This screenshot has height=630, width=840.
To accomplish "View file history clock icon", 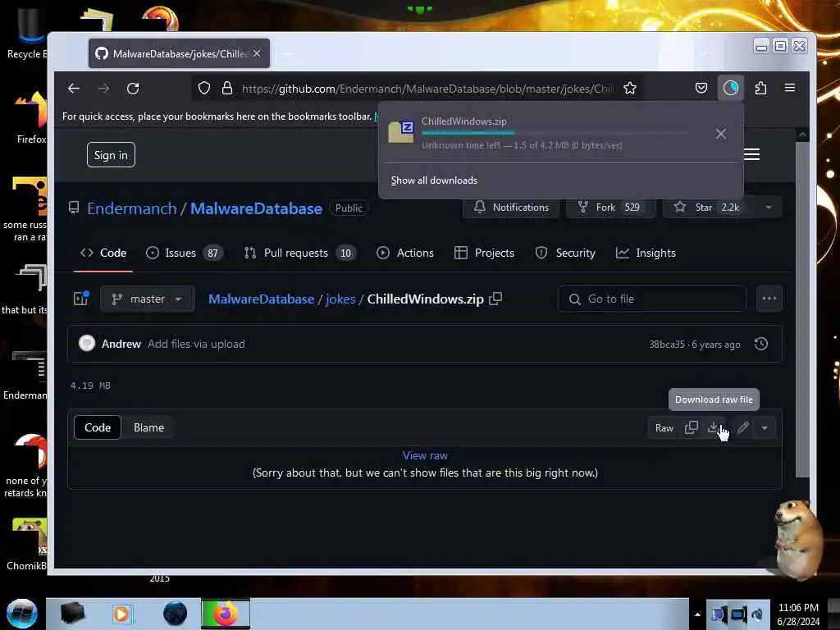I will pos(761,344).
